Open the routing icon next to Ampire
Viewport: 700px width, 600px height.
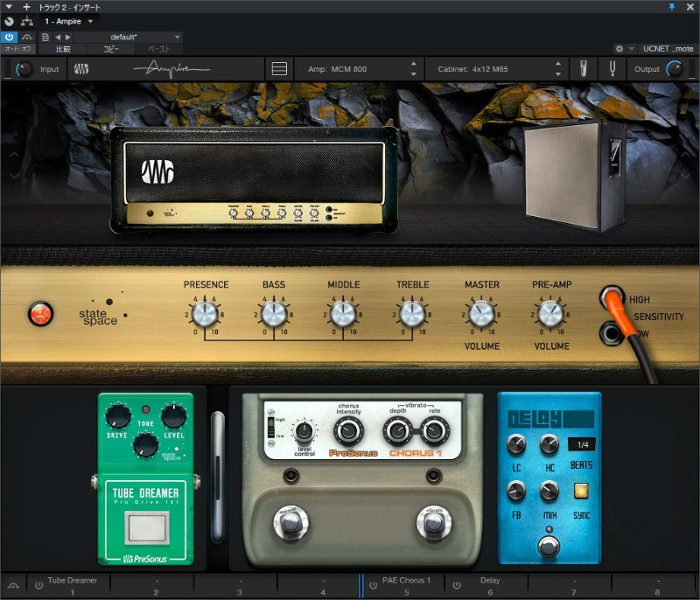click(27, 21)
